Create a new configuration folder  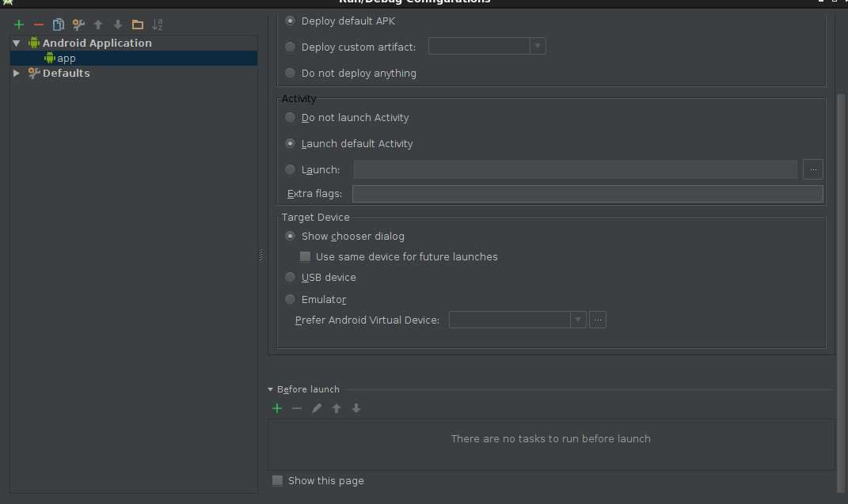[138, 25]
